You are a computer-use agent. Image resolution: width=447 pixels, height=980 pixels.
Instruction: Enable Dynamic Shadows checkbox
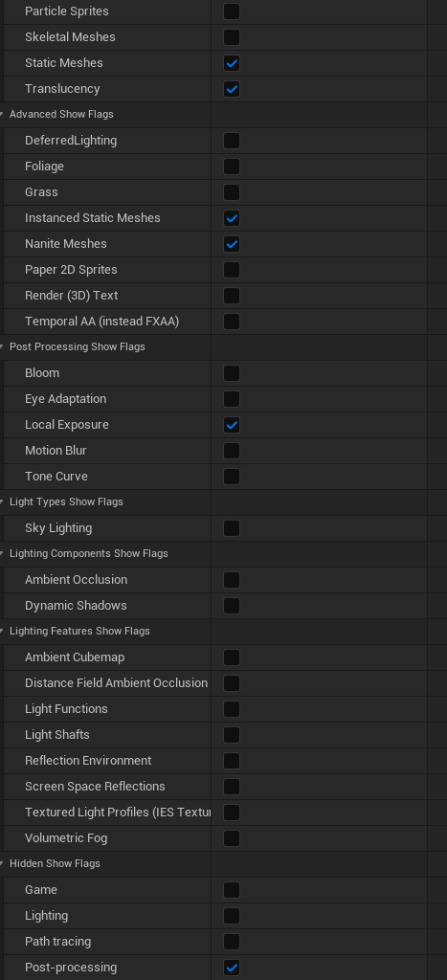pos(232,606)
